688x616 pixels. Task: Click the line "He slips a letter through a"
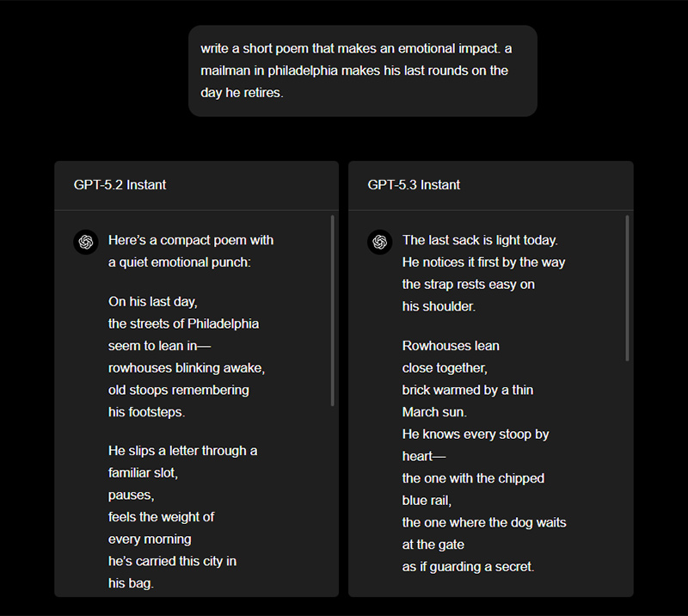click(x=182, y=451)
